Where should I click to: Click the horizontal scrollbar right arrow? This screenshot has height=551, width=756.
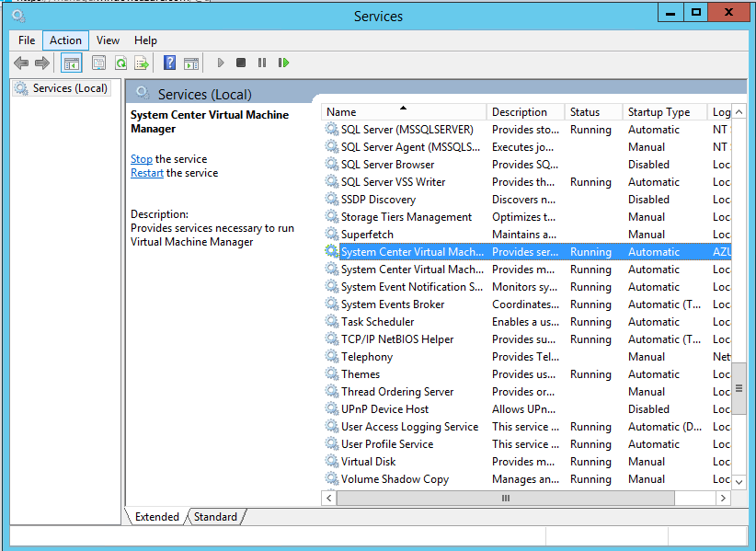point(723,498)
